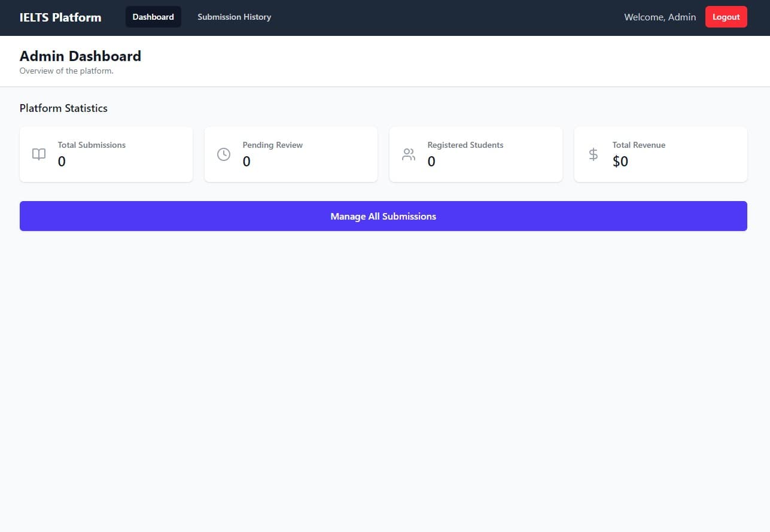Click the $0 revenue value
Viewport: 770px width, 532px height.
coord(620,162)
